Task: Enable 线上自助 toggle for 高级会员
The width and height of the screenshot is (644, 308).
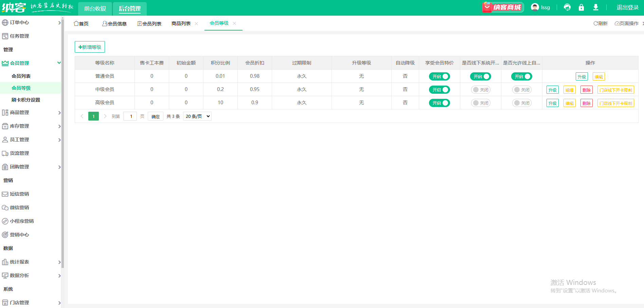Action: (521, 103)
